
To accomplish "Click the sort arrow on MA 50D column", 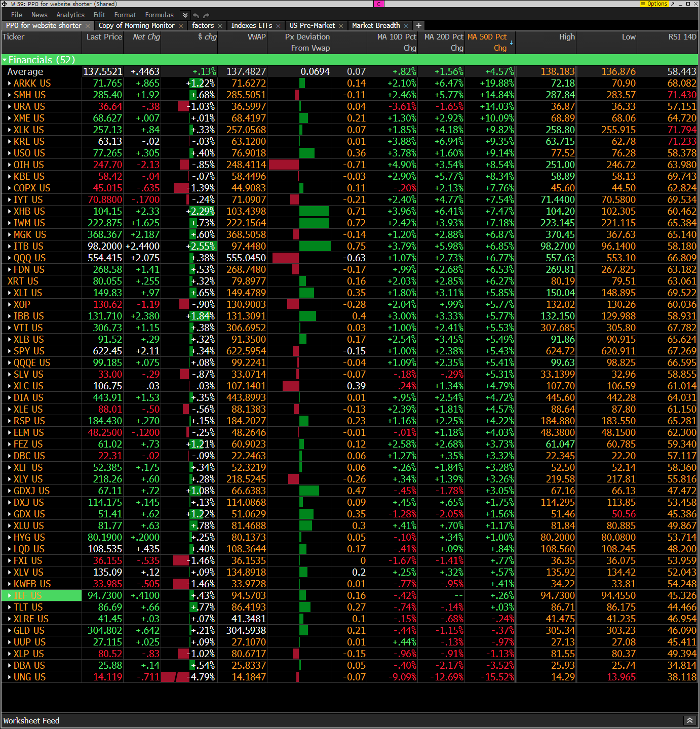I will (511, 43).
